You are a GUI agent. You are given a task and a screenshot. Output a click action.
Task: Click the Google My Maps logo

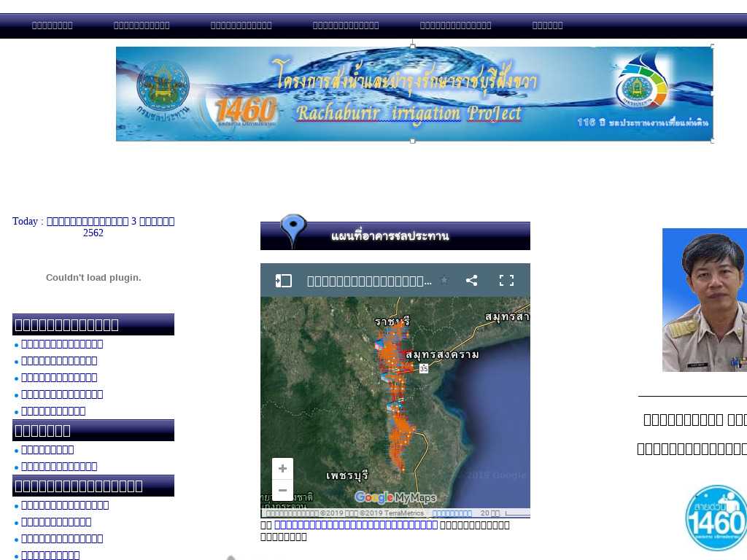tap(395, 497)
